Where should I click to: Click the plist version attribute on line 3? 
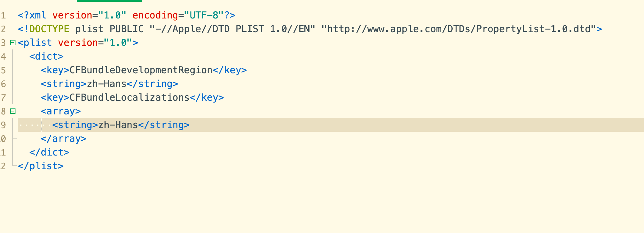click(78, 43)
